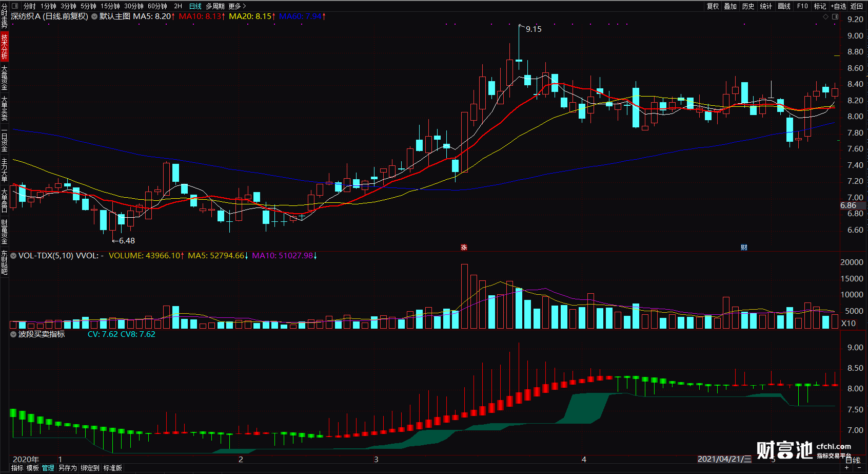Screen dimensions: 868x474
Task: Click the CV8: 7.62 indicator value
Action: pyautogui.click(x=138, y=334)
